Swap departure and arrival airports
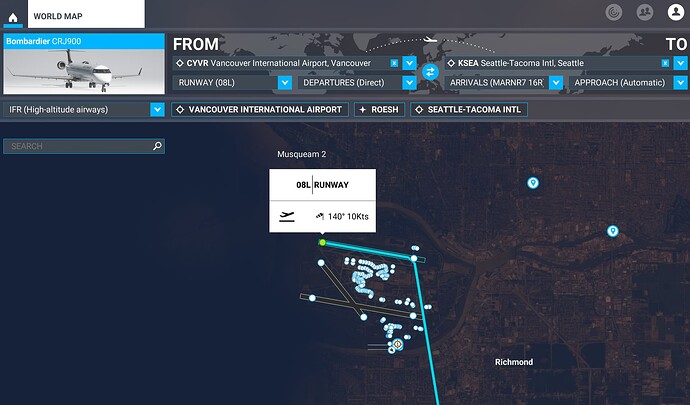 pos(430,72)
